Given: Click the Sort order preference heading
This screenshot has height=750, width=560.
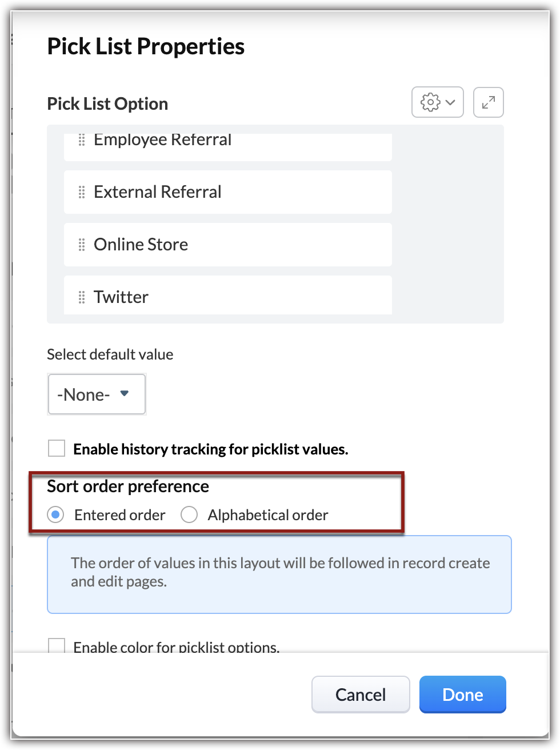Looking at the screenshot, I should [128, 486].
